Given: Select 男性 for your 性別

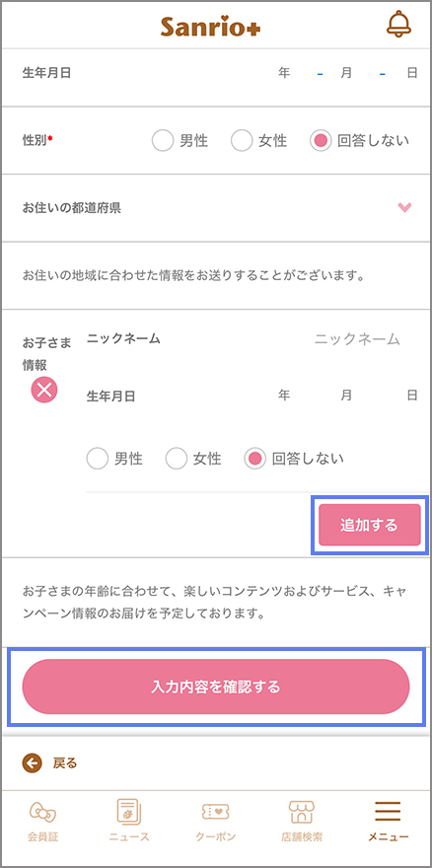Looking at the screenshot, I should 163,141.
